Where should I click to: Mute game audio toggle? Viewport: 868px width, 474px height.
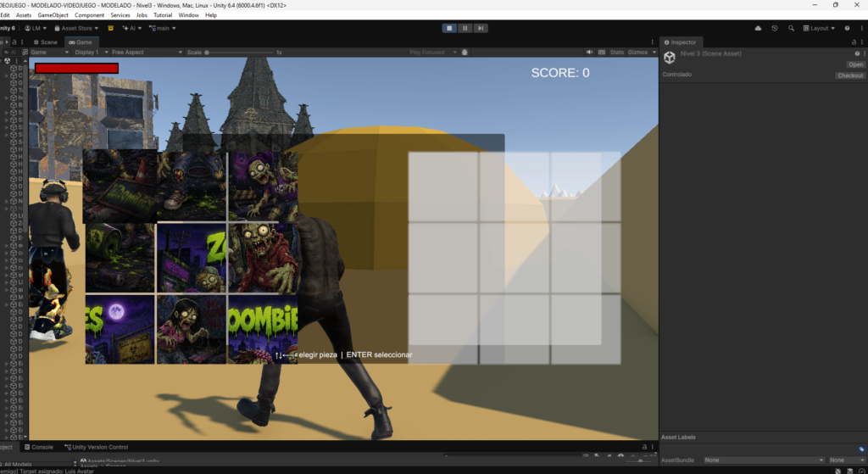[590, 52]
